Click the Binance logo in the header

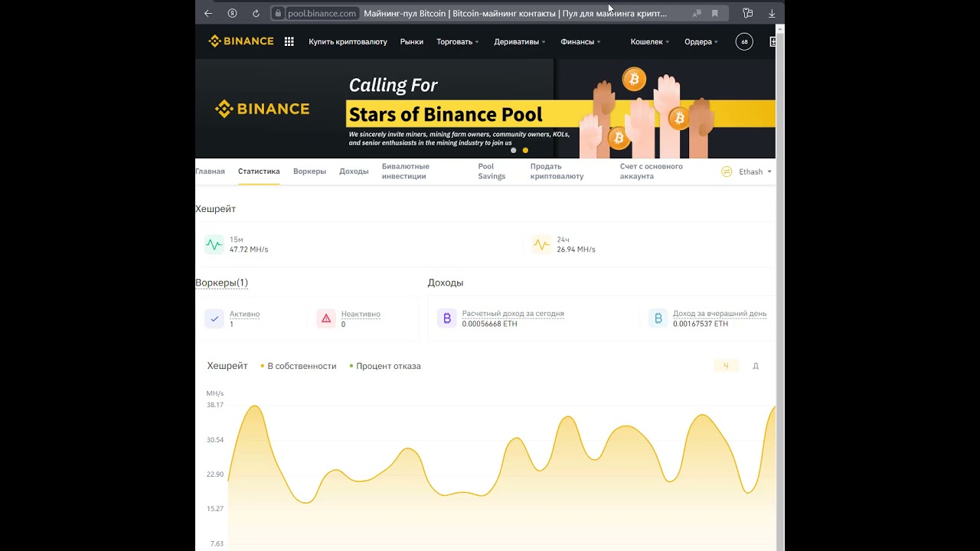tap(241, 41)
